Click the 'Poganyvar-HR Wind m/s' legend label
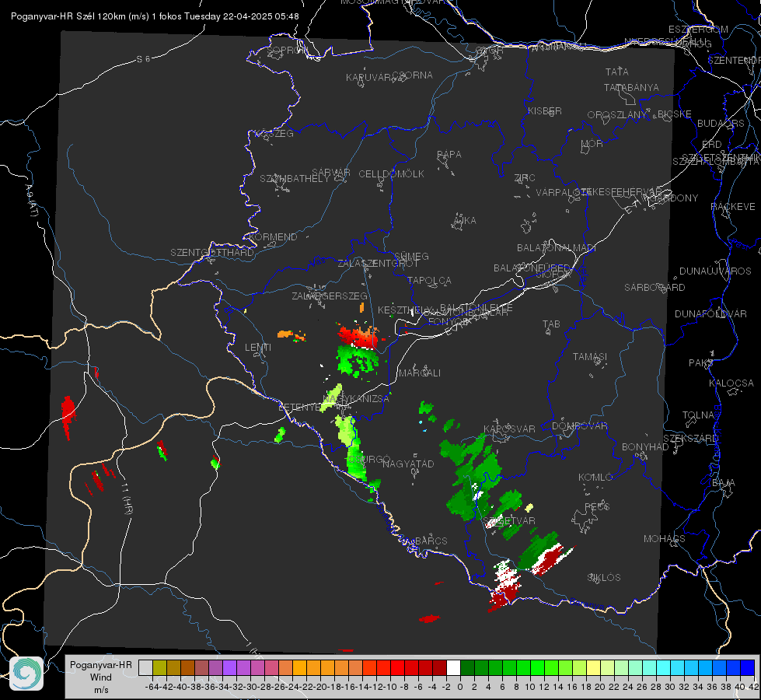 (x=101, y=677)
